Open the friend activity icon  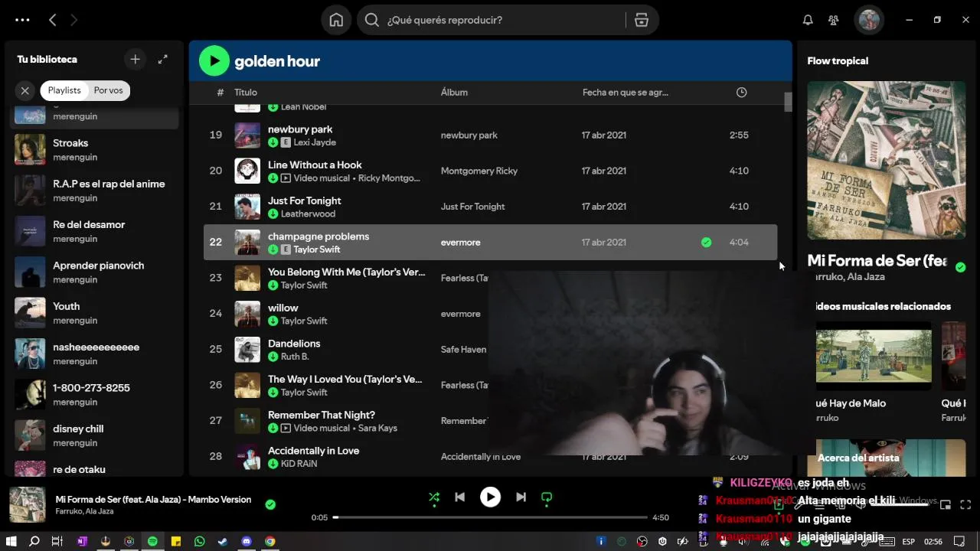(833, 20)
